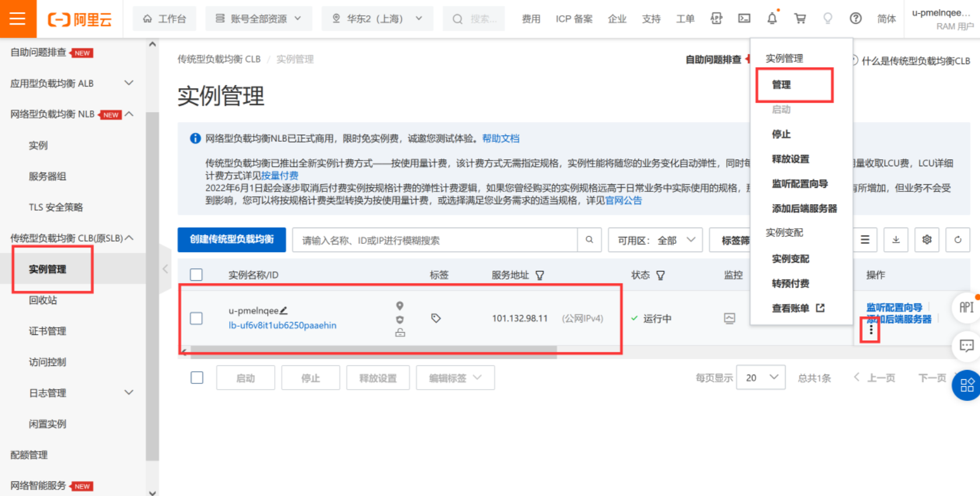The image size is (980, 496).
Task: Click the bottom 释放设置 button
Action: point(377,378)
